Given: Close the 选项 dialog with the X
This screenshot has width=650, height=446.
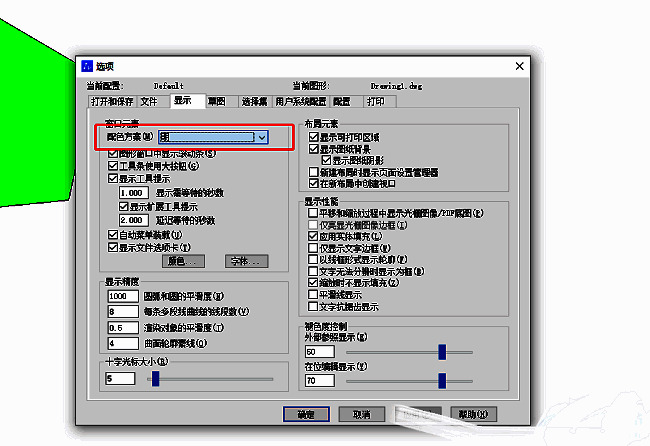Looking at the screenshot, I should click(x=518, y=65).
